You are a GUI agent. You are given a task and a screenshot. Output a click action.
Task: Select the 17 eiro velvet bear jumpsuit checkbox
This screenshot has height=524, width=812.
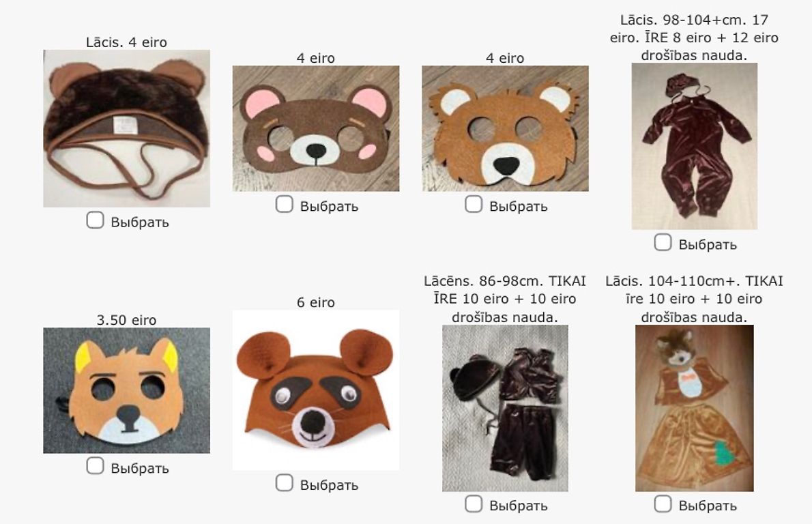(663, 242)
